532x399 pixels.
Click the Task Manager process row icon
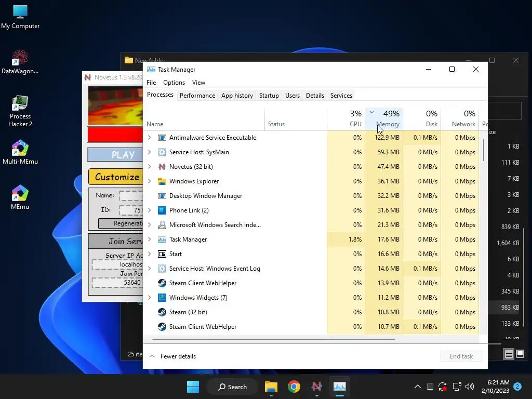coord(162,240)
